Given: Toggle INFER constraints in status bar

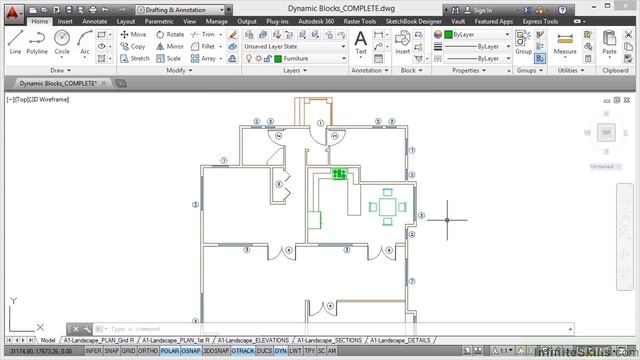Looking at the screenshot, I should click(93, 351).
